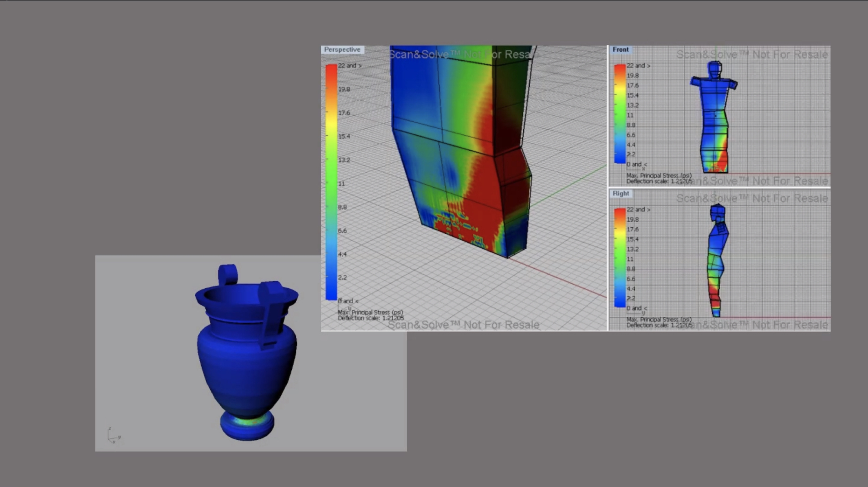Click the color legend bar in Front viewport
The image size is (868, 487).
coord(619,114)
